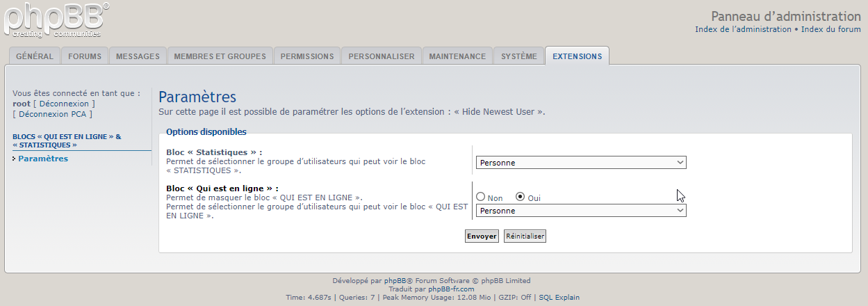868x306 pixels.
Task: Go to the Messages tab
Action: [138, 56]
